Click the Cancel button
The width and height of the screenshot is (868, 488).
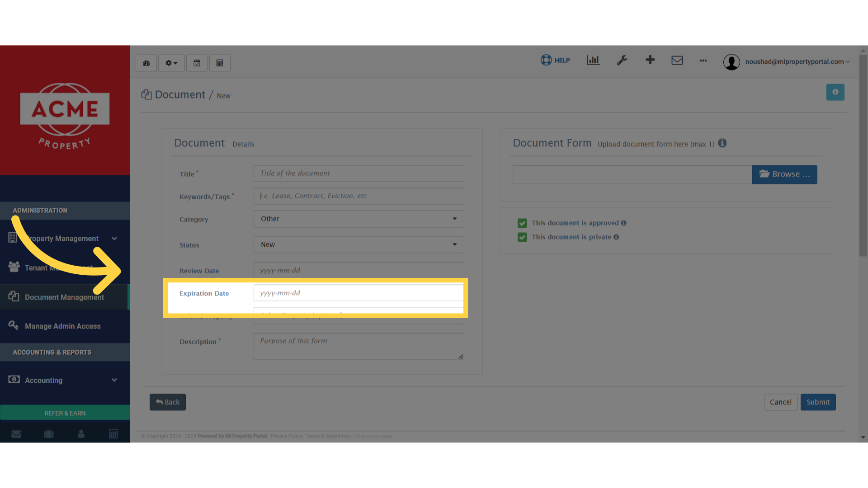[781, 402]
